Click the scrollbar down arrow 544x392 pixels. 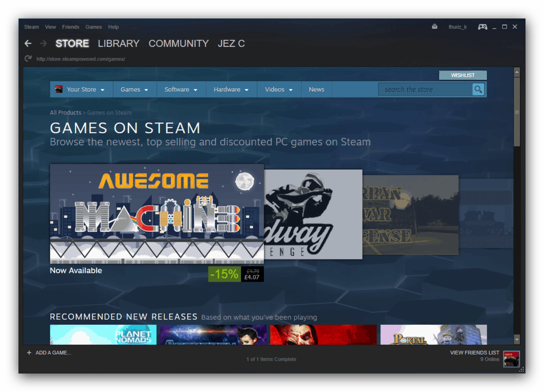click(517, 339)
